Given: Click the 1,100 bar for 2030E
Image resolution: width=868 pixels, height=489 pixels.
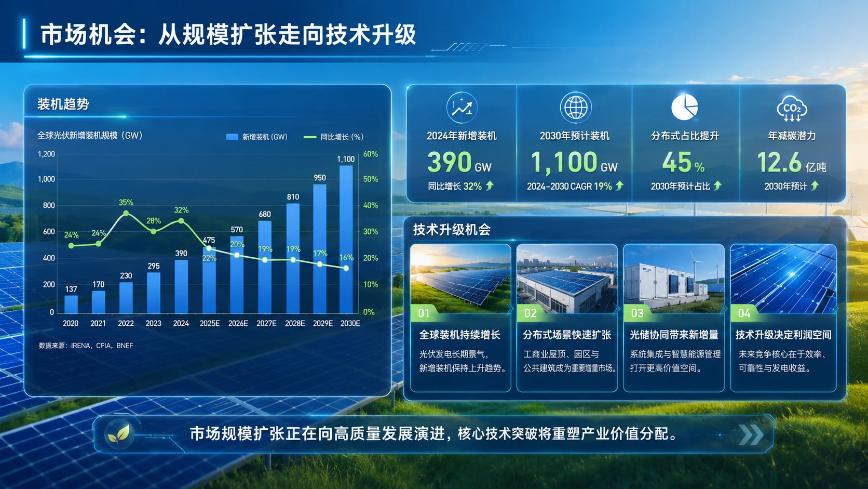Looking at the screenshot, I should pos(346,240).
